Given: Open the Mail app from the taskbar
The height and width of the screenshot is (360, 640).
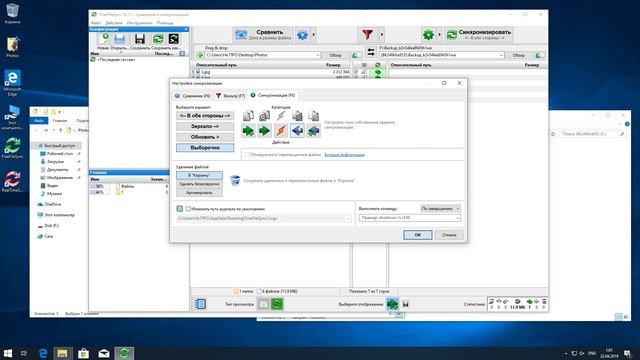Looking at the screenshot, I should click(104, 353).
